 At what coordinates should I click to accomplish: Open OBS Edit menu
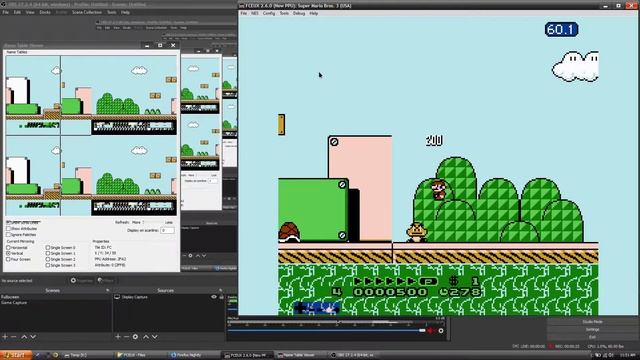coord(17,12)
